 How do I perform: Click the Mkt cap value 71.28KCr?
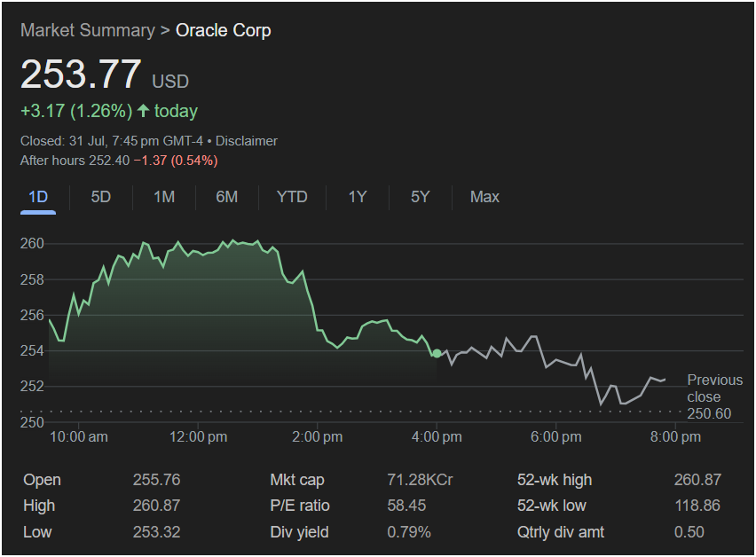420,480
